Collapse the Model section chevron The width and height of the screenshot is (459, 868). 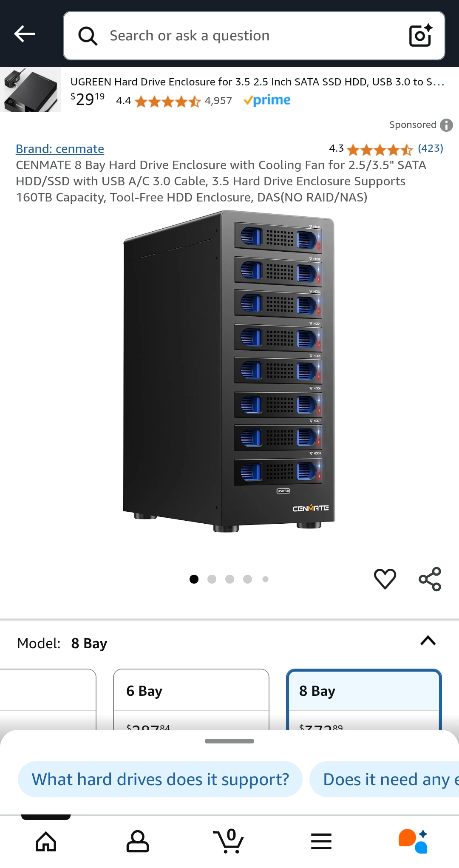(x=428, y=641)
